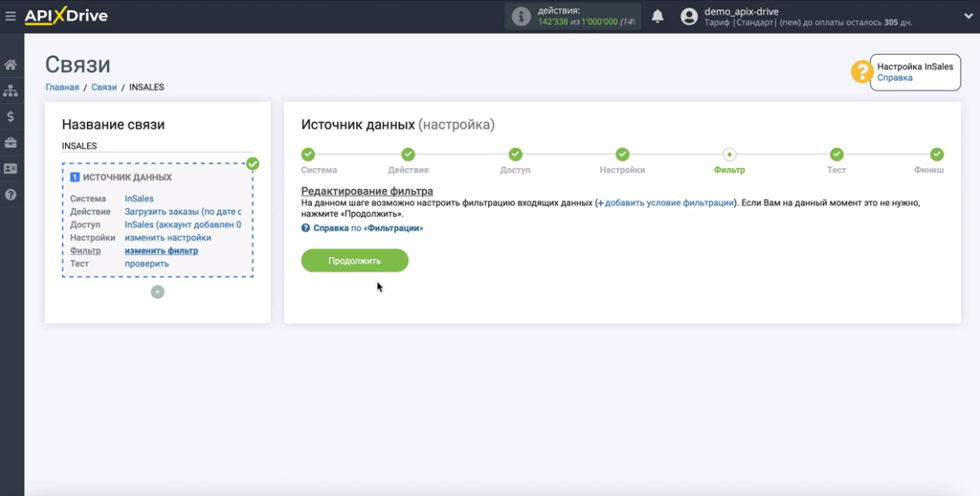Click the Редактирование фильтра heading
Screen dimensions: 980x496
tap(367, 191)
